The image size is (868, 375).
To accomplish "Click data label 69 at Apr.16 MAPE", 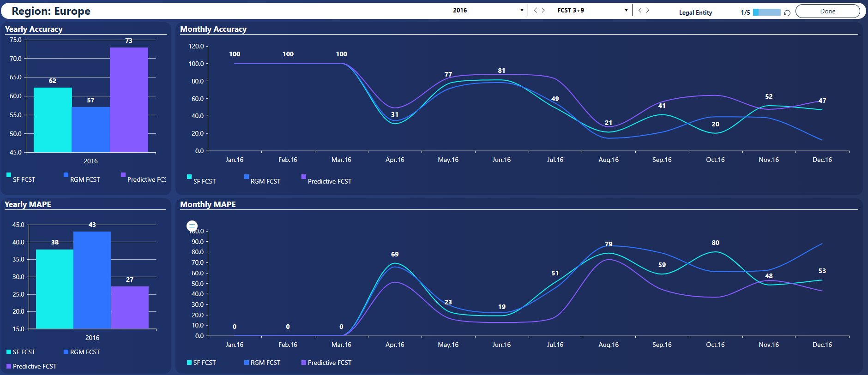I will point(395,254).
